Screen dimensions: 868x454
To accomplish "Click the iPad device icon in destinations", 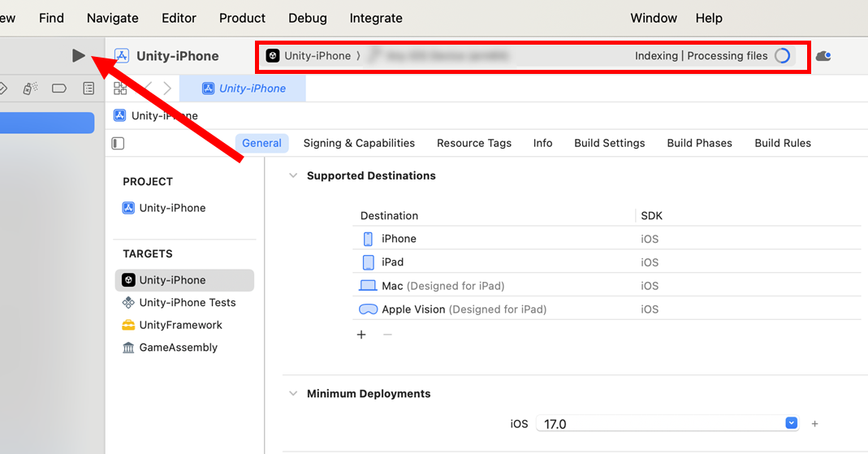I will click(368, 262).
